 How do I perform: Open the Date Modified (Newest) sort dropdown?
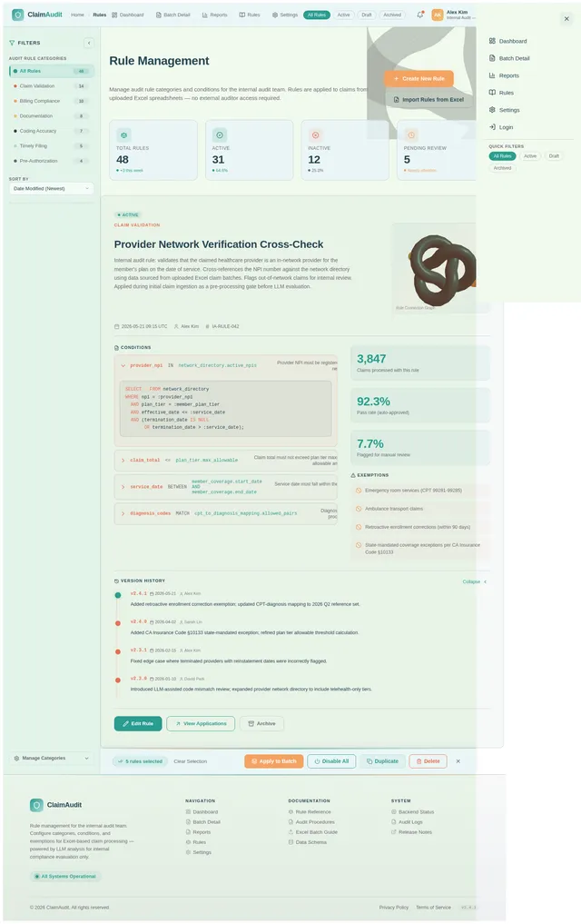click(x=51, y=189)
